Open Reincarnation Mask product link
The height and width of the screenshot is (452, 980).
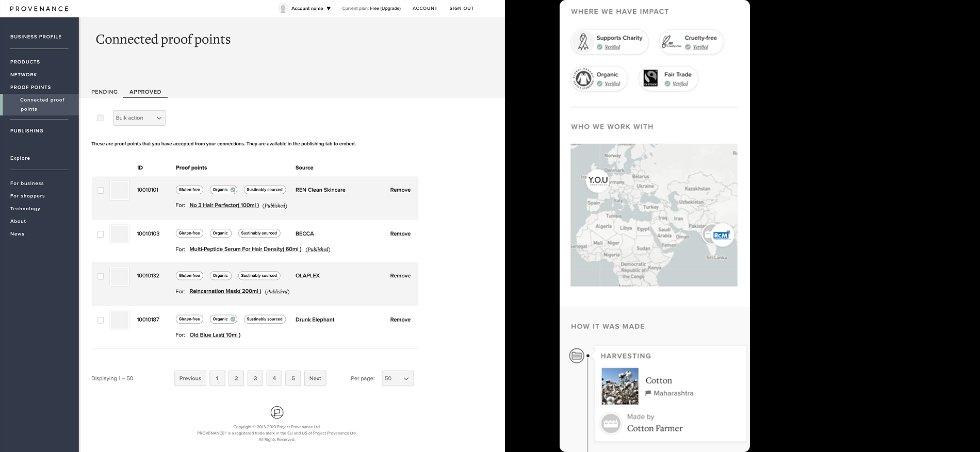click(225, 291)
